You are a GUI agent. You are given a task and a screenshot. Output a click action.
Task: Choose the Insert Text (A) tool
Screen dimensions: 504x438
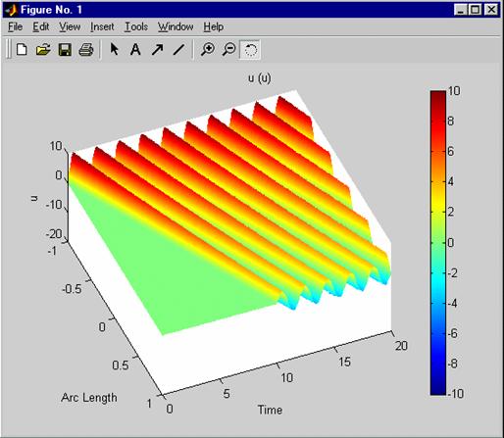point(135,50)
